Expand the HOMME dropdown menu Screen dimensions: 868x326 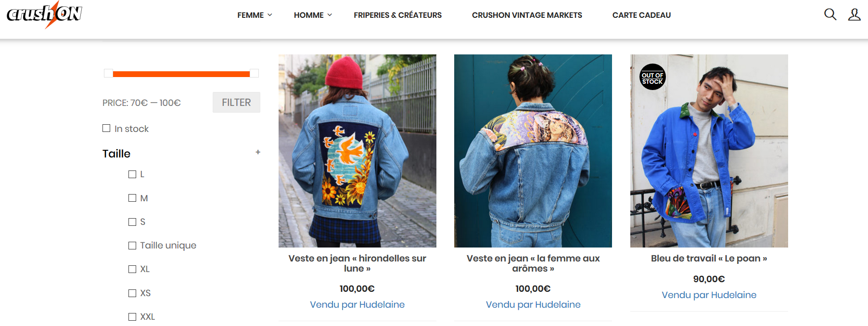[x=313, y=15]
